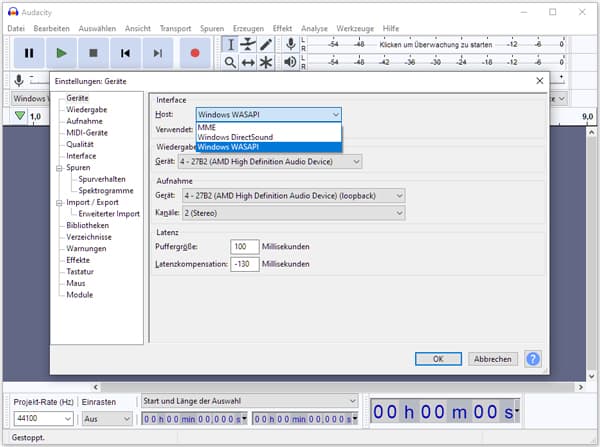Screen dimensions: 600x447
Task: Choose Windows DirectSound in the Host list
Action: point(269,137)
